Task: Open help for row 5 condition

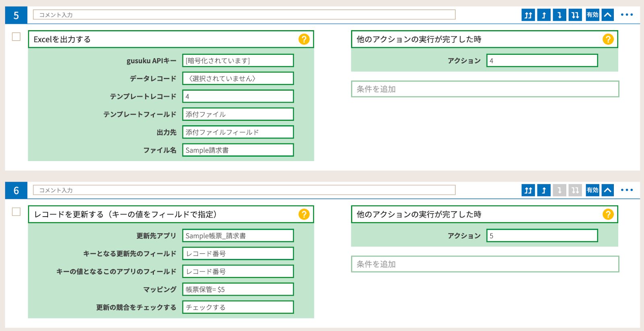Action: pyautogui.click(x=608, y=39)
